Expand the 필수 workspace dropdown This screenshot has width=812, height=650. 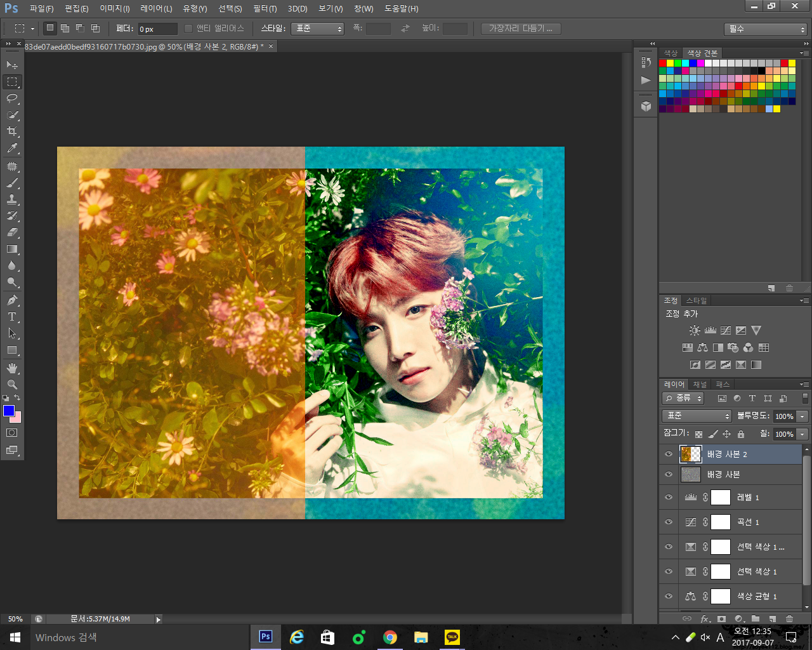click(x=765, y=29)
